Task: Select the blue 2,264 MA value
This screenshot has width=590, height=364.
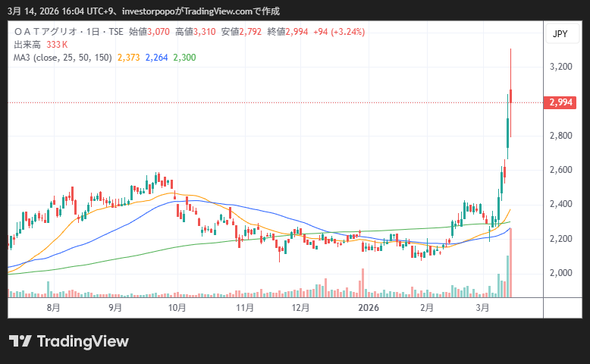Action: [157, 57]
